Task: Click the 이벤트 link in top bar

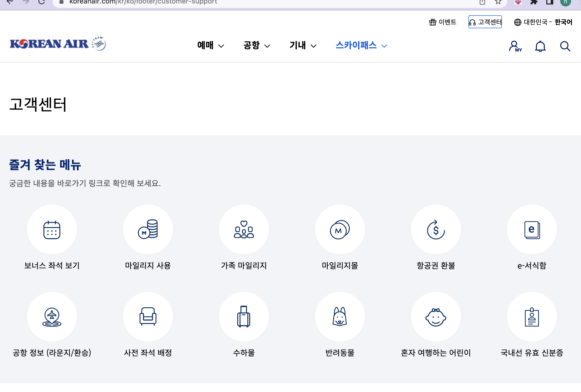Action: coord(442,22)
